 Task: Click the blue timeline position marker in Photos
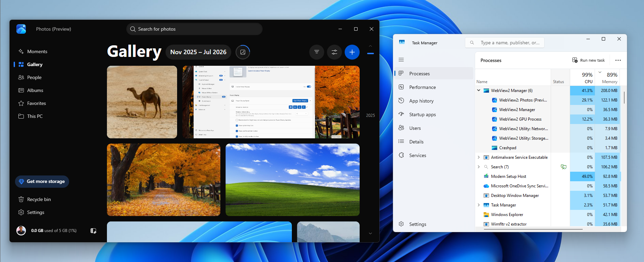371,53
